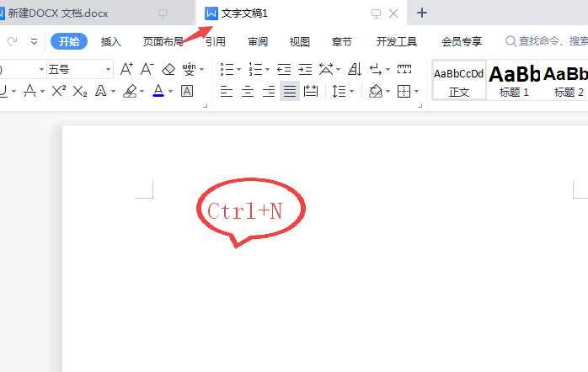Insert a bulleted list
The image size is (588, 372).
click(227, 69)
